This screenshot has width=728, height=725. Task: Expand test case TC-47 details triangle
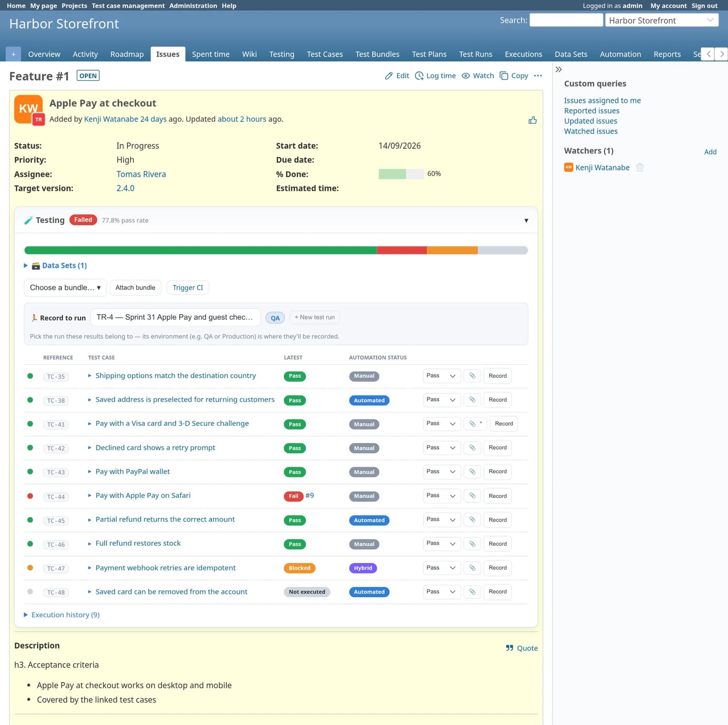[x=90, y=568]
